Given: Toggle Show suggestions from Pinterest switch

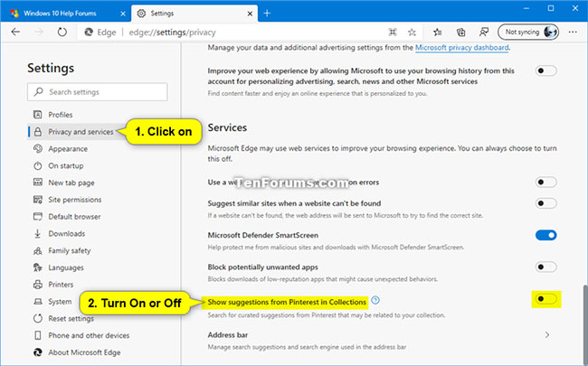Looking at the screenshot, I should click(546, 299).
